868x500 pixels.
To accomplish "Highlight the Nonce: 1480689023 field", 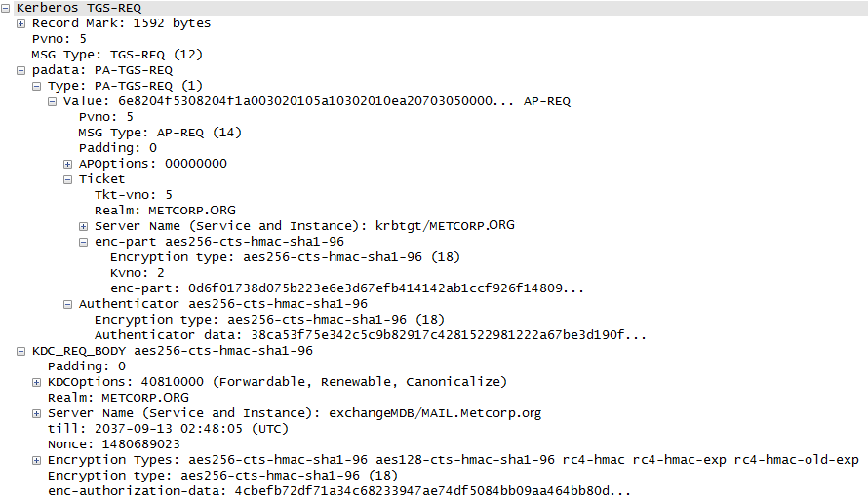I will pos(113,444).
